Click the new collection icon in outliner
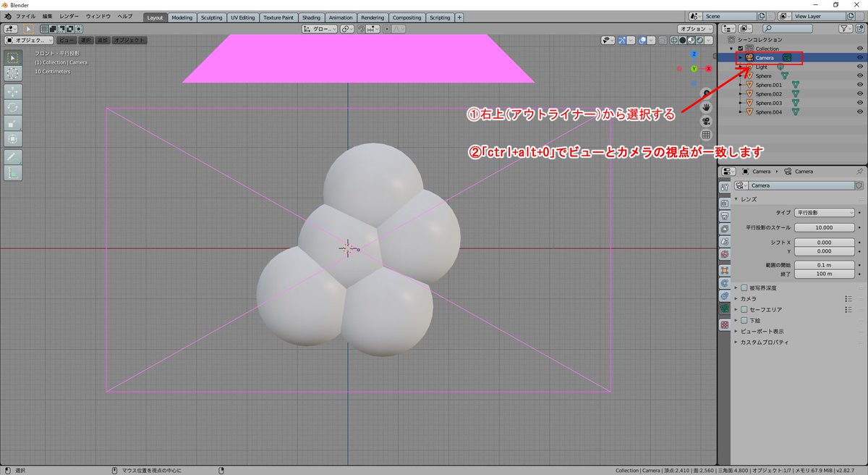868x475 pixels. click(x=860, y=28)
